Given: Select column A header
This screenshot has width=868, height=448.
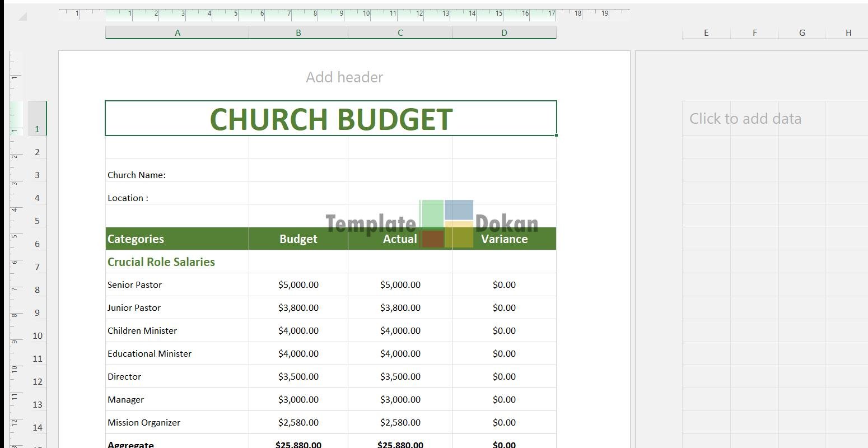Looking at the screenshot, I should point(177,33).
